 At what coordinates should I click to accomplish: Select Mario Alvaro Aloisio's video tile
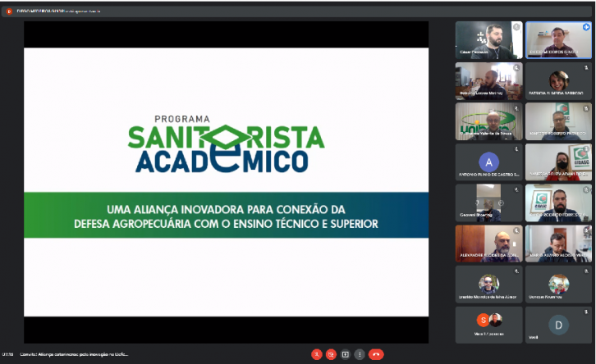tap(558, 243)
